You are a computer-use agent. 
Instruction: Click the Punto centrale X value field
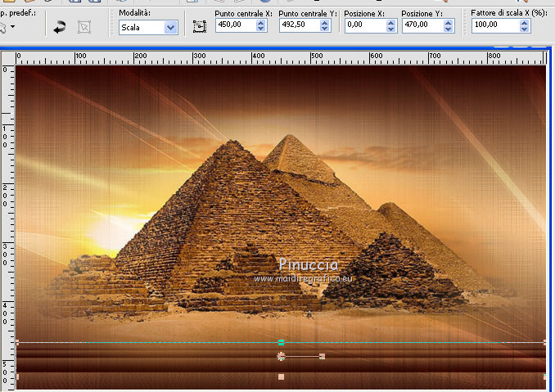click(236, 25)
